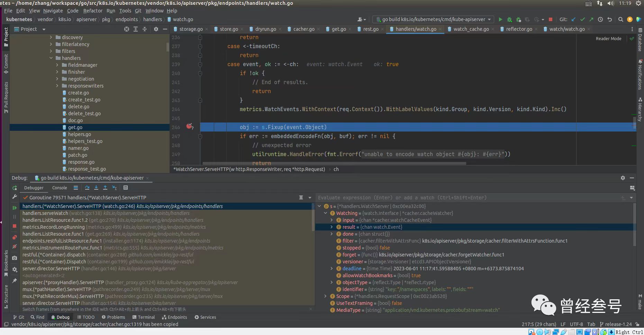The width and height of the screenshot is (644, 335).
Task: Click the Step Out debugger icon
Action: point(105,188)
